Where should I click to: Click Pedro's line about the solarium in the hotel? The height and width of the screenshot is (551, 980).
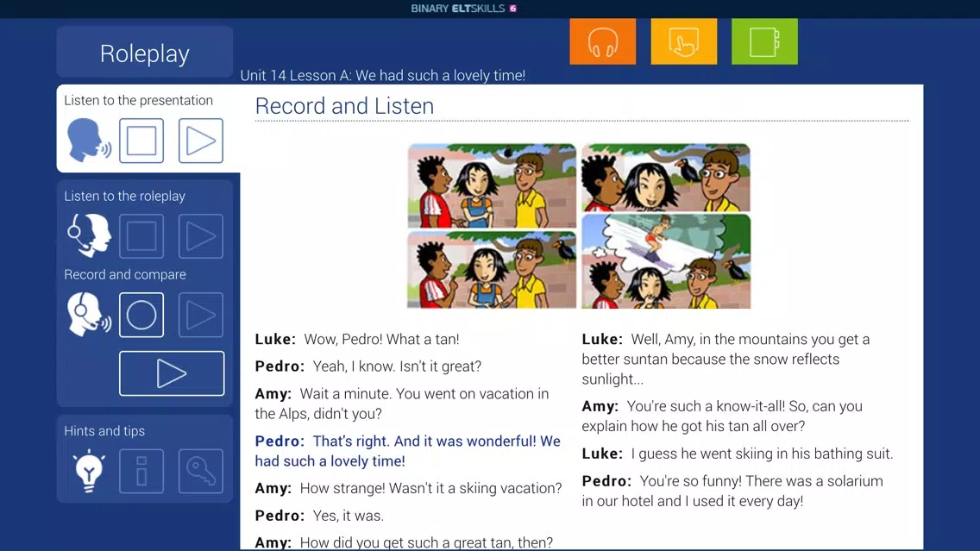pos(732,491)
